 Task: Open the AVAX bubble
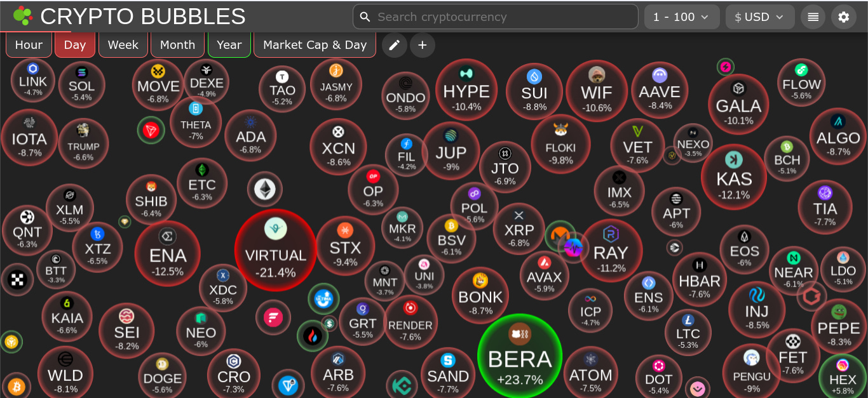click(545, 275)
